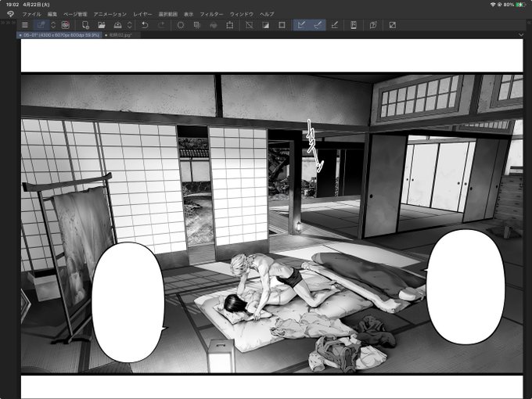
Task: Open the Clip Studio launcher icon
Action: coord(66,25)
